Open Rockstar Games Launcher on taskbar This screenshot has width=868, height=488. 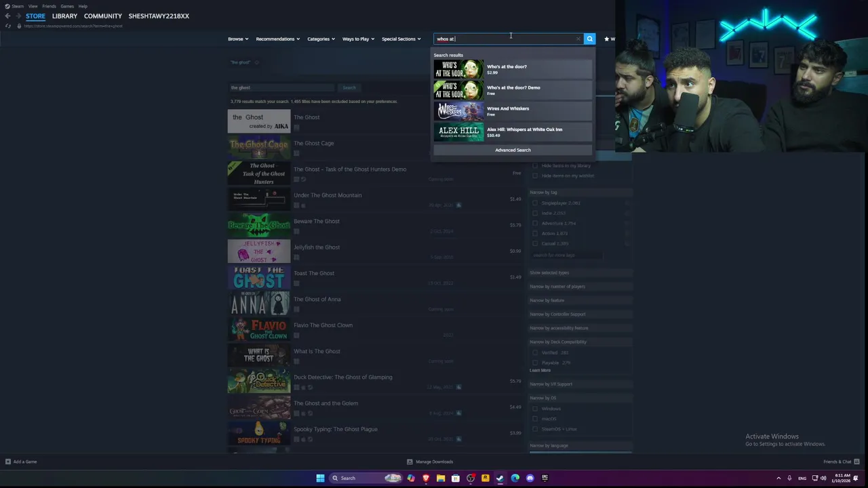tap(486, 478)
